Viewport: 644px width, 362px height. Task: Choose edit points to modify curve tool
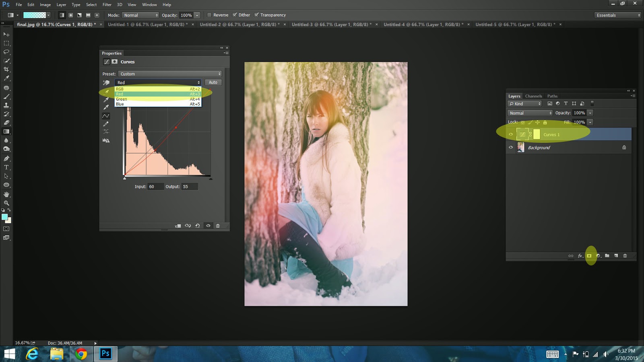point(106,116)
